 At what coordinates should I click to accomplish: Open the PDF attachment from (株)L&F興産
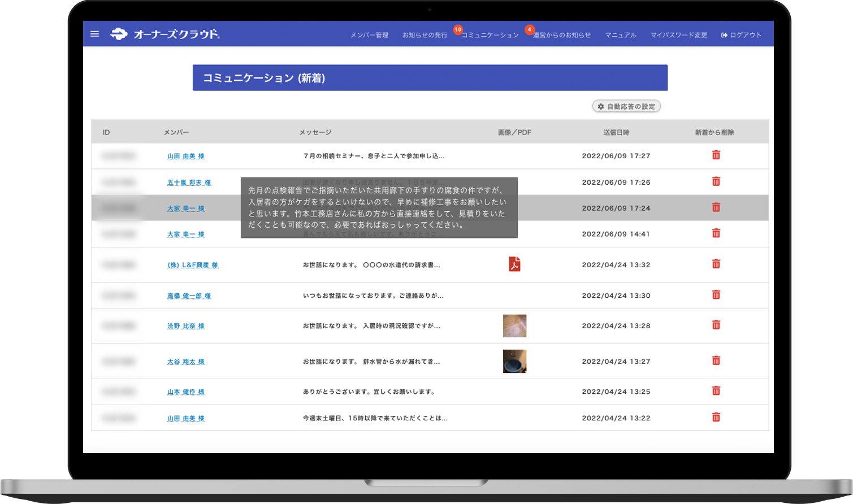[515, 264]
